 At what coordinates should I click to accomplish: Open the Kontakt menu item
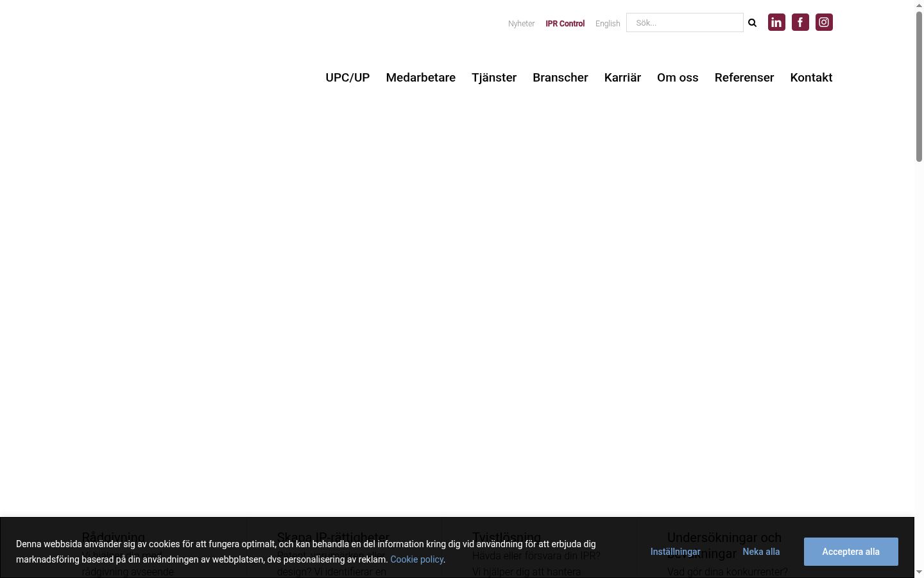(x=811, y=78)
